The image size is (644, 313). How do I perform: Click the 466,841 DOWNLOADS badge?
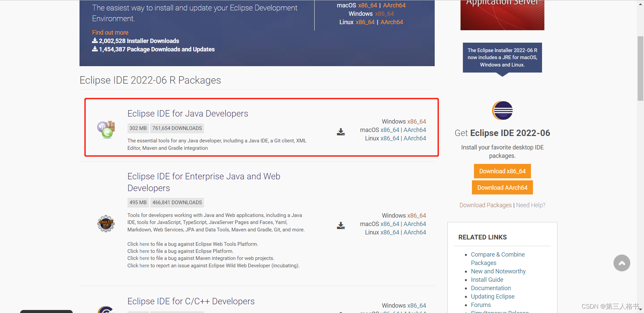(x=177, y=203)
